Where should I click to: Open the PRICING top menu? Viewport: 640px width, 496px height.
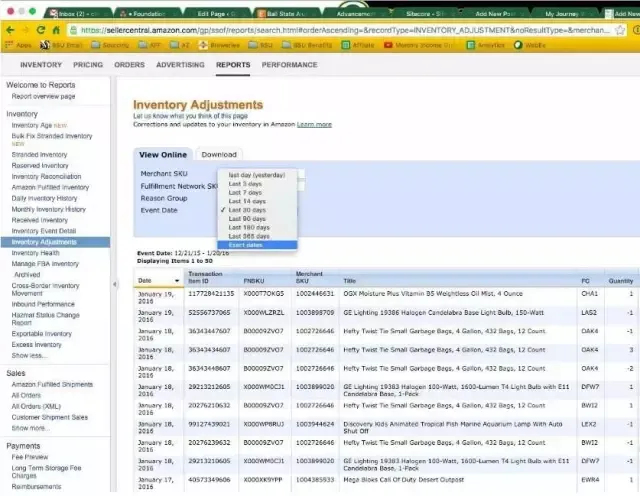tap(88, 65)
